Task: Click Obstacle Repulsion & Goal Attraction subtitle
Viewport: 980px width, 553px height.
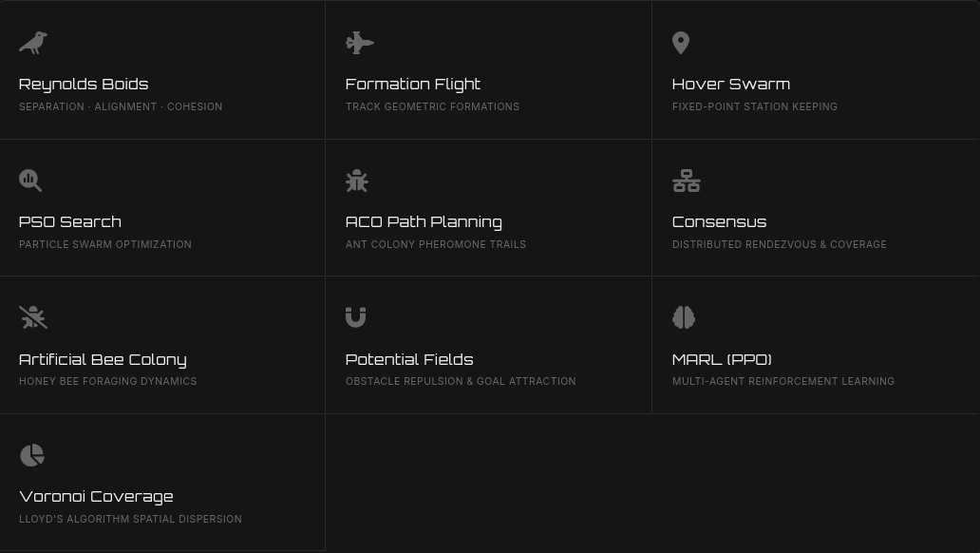Action: 461,382
